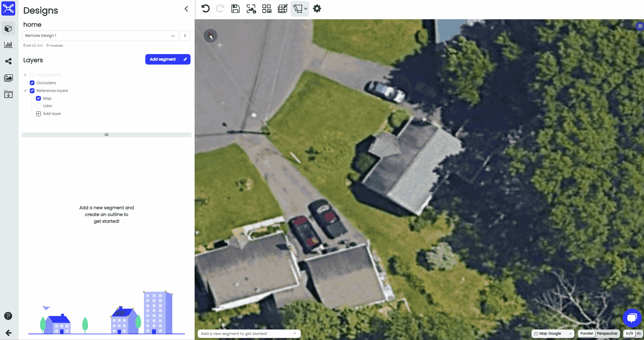Open the share icon in left sidebar

(8, 61)
